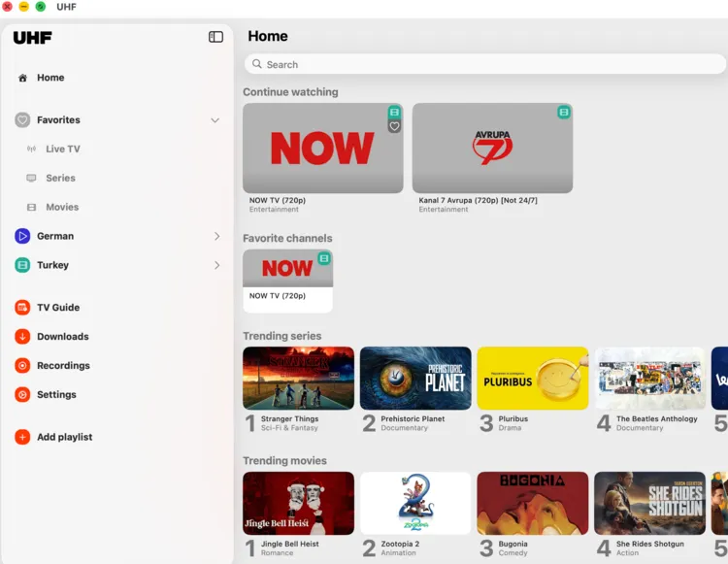Click the 'Pluribus' title text
728x564 pixels.
[513, 418]
